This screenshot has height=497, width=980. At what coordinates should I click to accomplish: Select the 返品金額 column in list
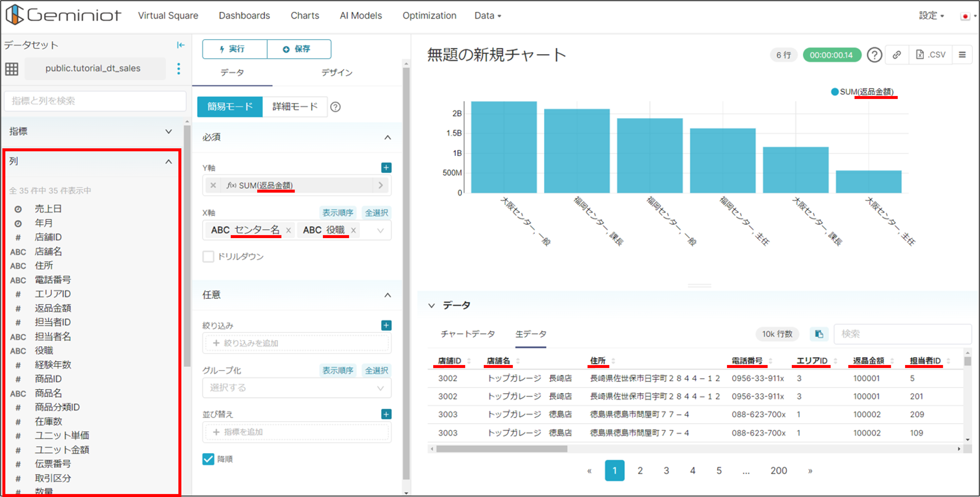click(x=53, y=308)
